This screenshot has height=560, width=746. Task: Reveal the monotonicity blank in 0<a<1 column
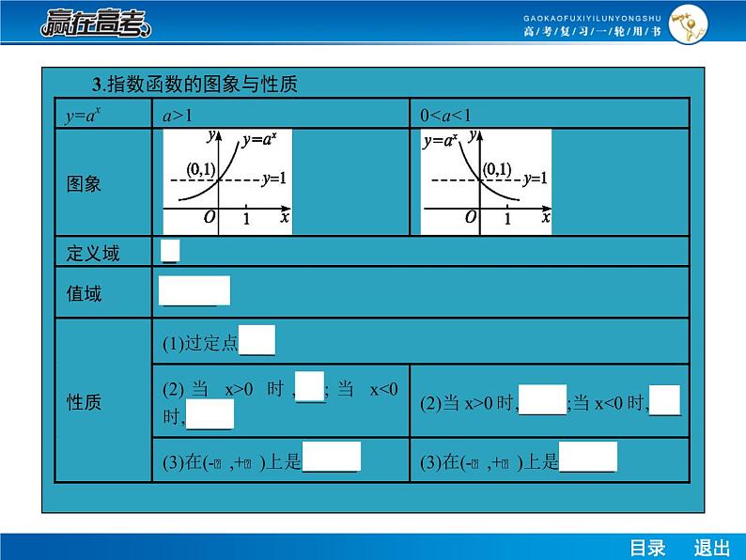pyautogui.click(x=588, y=457)
